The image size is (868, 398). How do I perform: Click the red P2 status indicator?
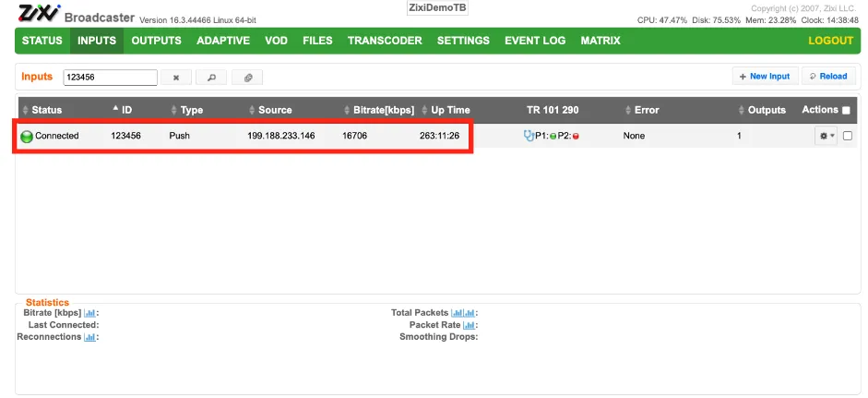(x=576, y=137)
